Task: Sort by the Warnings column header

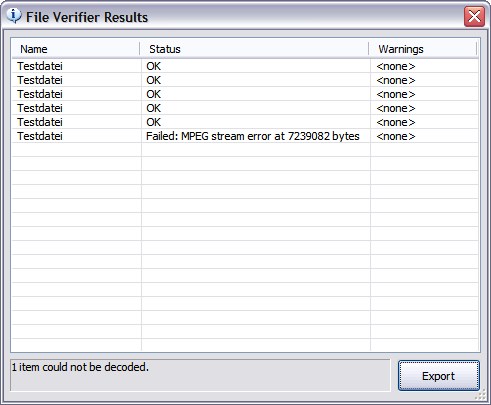Action: [423, 49]
